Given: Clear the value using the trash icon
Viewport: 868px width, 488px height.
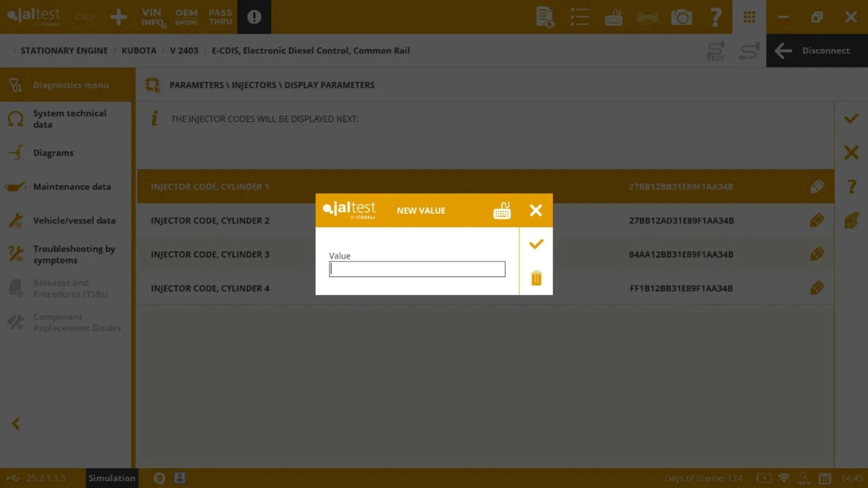Looking at the screenshot, I should (535, 278).
